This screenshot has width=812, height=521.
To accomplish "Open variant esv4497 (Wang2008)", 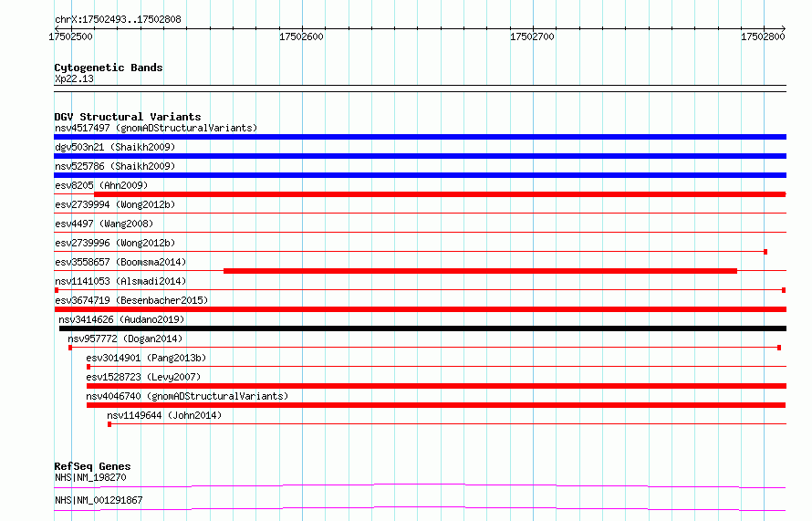I will point(104,224).
